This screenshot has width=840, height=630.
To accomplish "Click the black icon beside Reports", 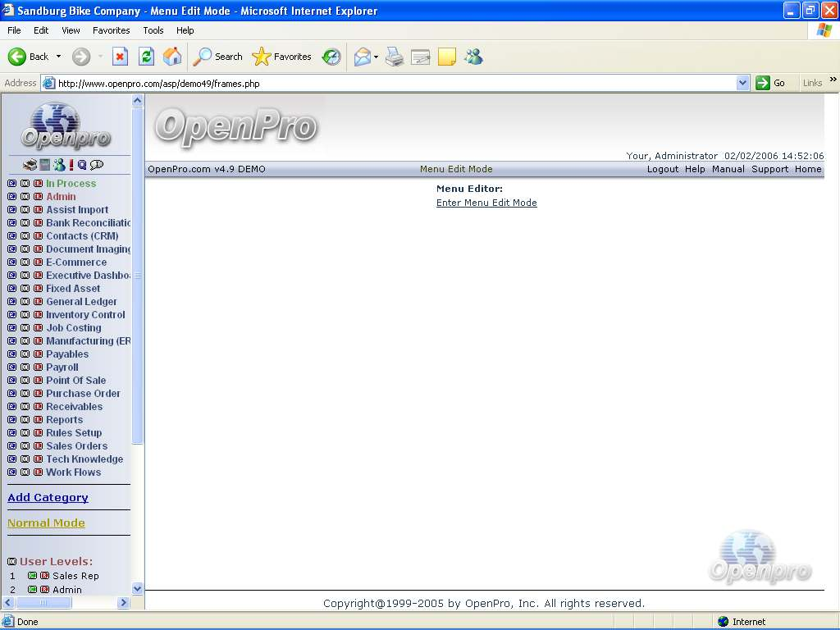I will coord(25,420).
